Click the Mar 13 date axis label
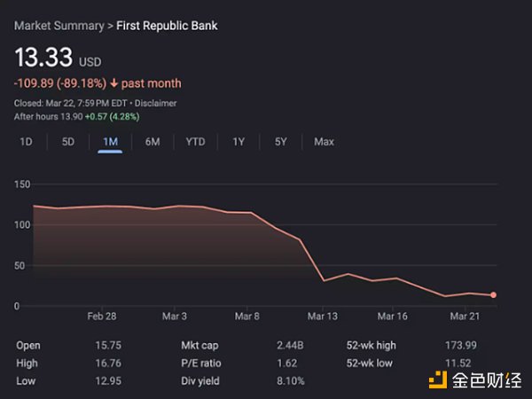This screenshot has width=532, height=399. 322,316
